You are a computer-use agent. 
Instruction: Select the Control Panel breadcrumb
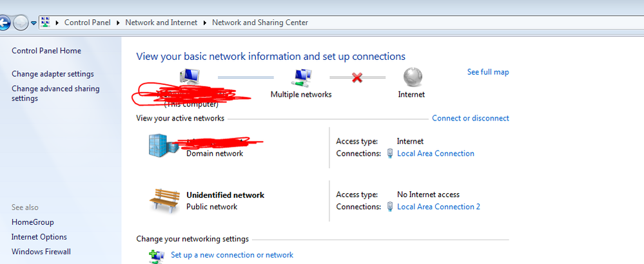(89, 23)
